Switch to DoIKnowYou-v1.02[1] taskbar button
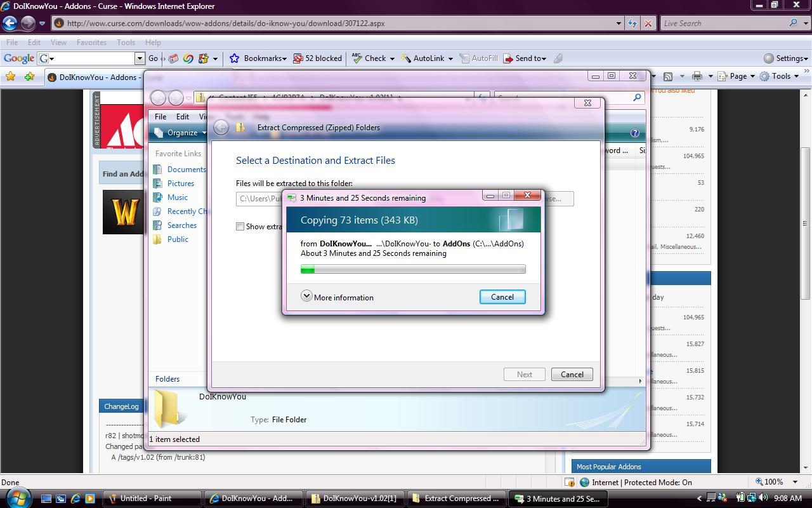The height and width of the screenshot is (508, 812). click(355, 498)
